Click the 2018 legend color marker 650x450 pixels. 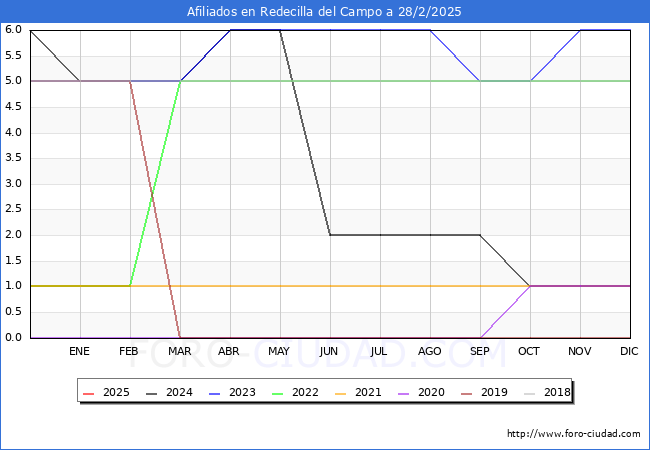tap(530, 393)
